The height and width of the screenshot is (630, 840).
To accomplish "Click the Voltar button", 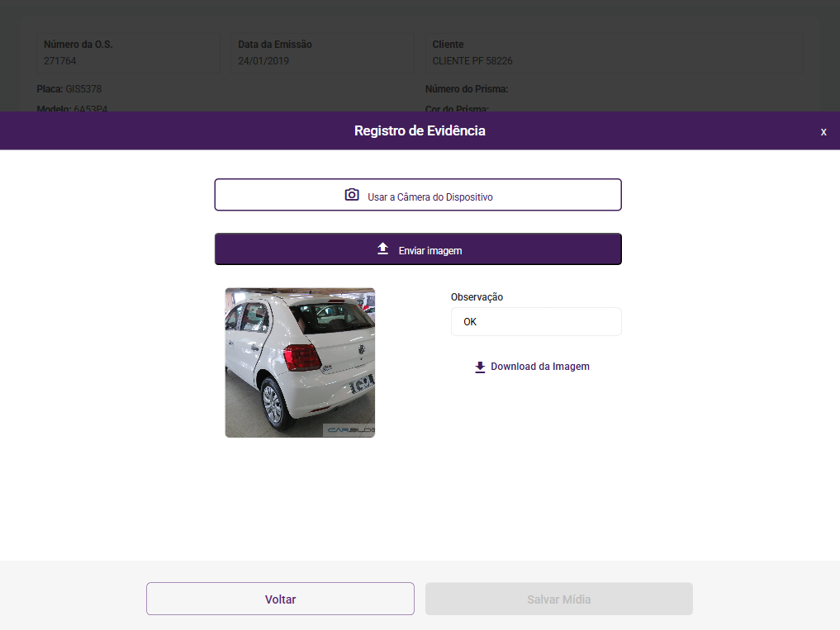I will pos(280,599).
